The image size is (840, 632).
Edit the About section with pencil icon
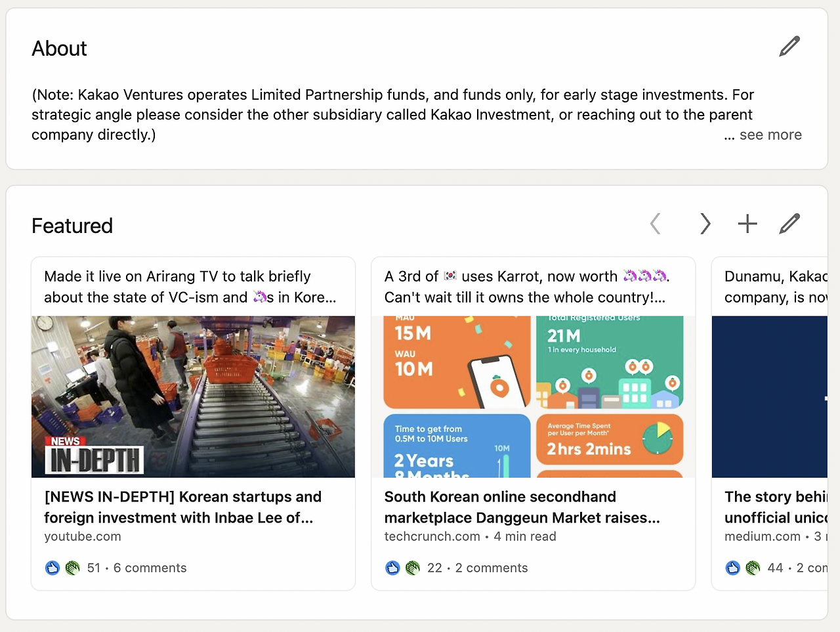click(789, 47)
